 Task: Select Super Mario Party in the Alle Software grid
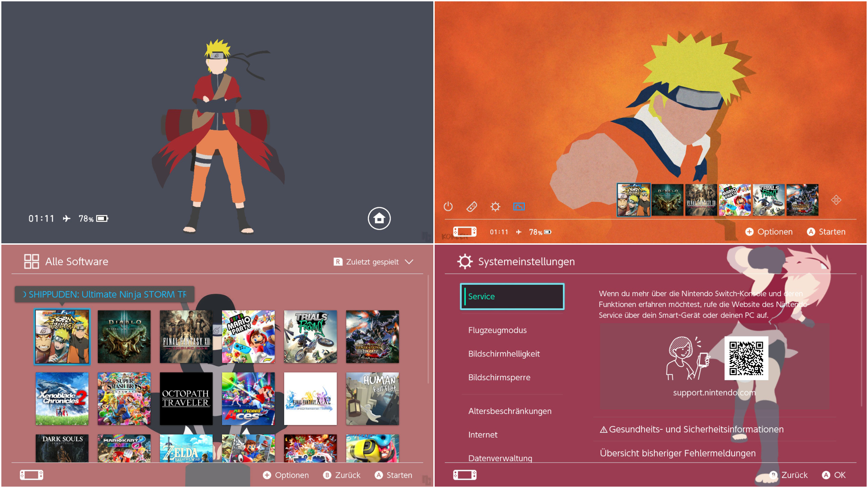click(x=248, y=337)
